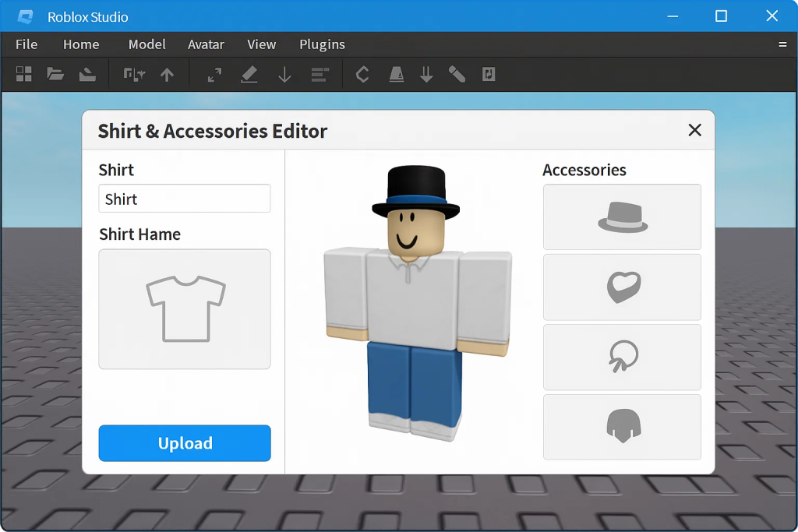The height and width of the screenshot is (532, 798).
Task: Click the T-shirt template placeholder
Action: point(185,308)
